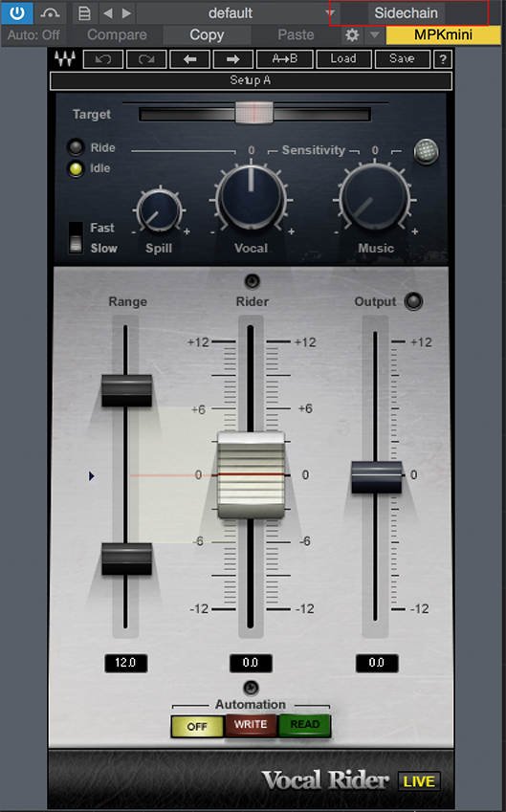Toggle the plugin power bypass button
The width and height of the screenshot is (506, 812).
click(17, 12)
